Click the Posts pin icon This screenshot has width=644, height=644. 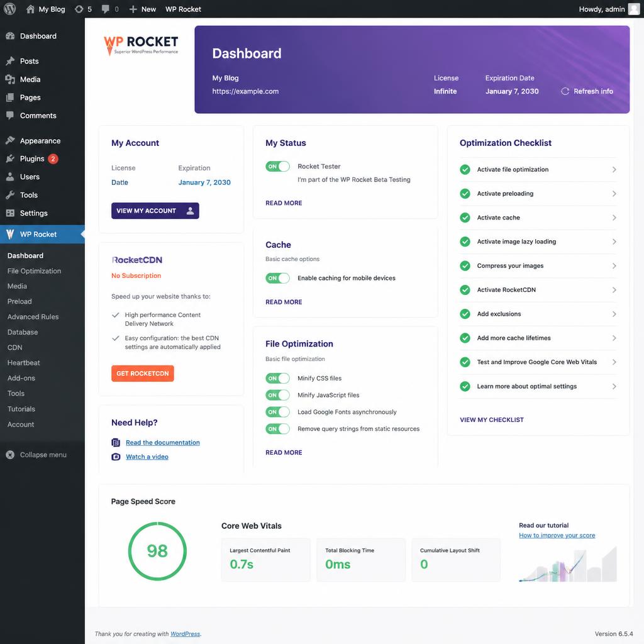[x=10, y=61]
